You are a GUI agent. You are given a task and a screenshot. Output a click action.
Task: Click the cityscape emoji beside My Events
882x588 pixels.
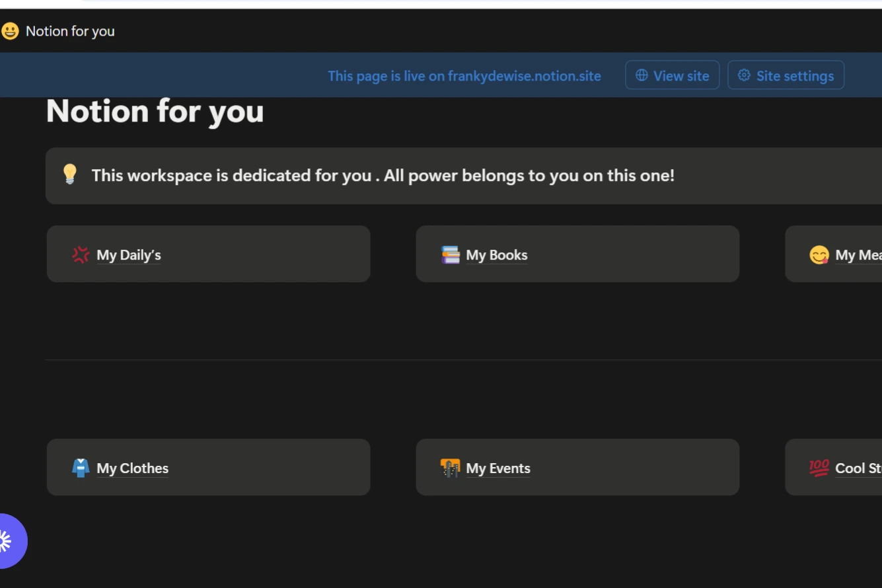(450, 467)
